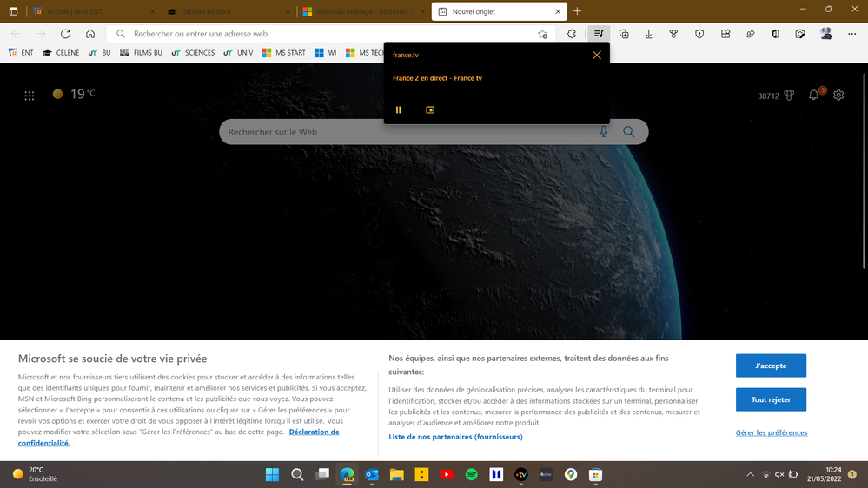Open the France 2 en direct link
This screenshot has width=868, height=488.
click(x=437, y=78)
